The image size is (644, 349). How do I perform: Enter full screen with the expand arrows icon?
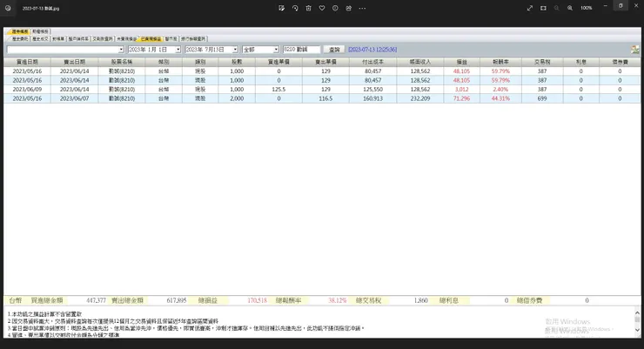(530, 8)
